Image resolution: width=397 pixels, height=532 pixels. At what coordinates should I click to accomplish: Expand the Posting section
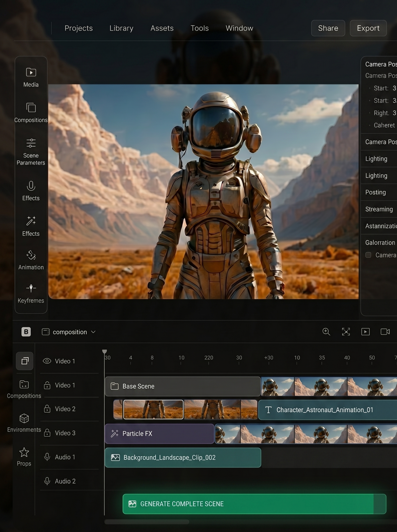pos(379,192)
